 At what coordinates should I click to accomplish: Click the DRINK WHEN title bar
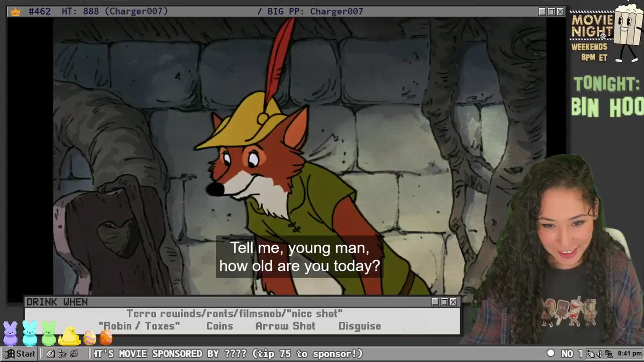[x=243, y=302]
